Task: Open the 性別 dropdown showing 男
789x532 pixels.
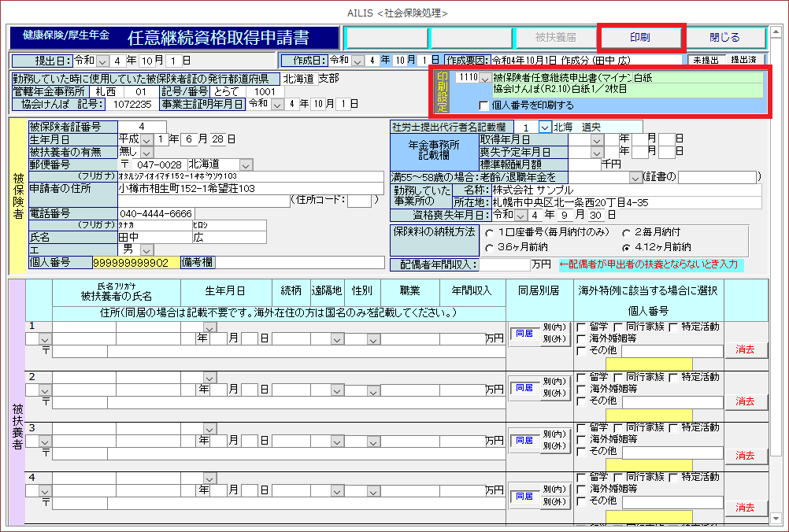Action: [x=146, y=249]
